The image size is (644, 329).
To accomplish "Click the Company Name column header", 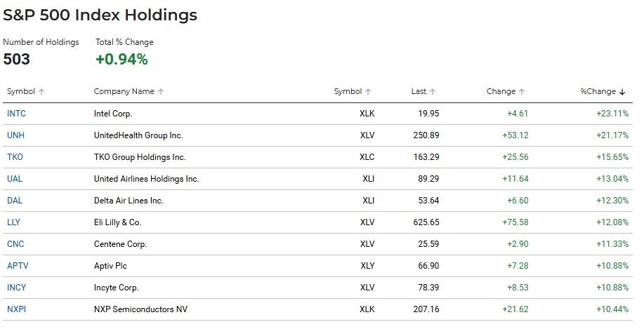I will (124, 91).
